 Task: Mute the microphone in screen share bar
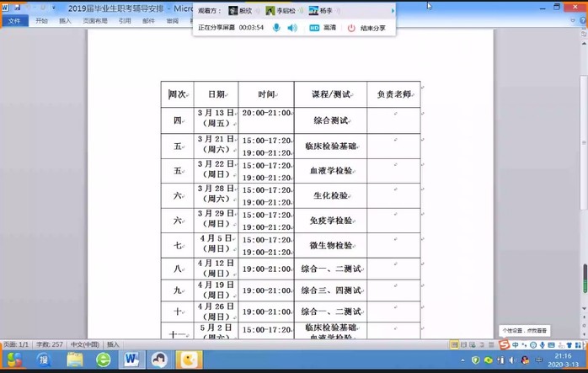point(276,28)
